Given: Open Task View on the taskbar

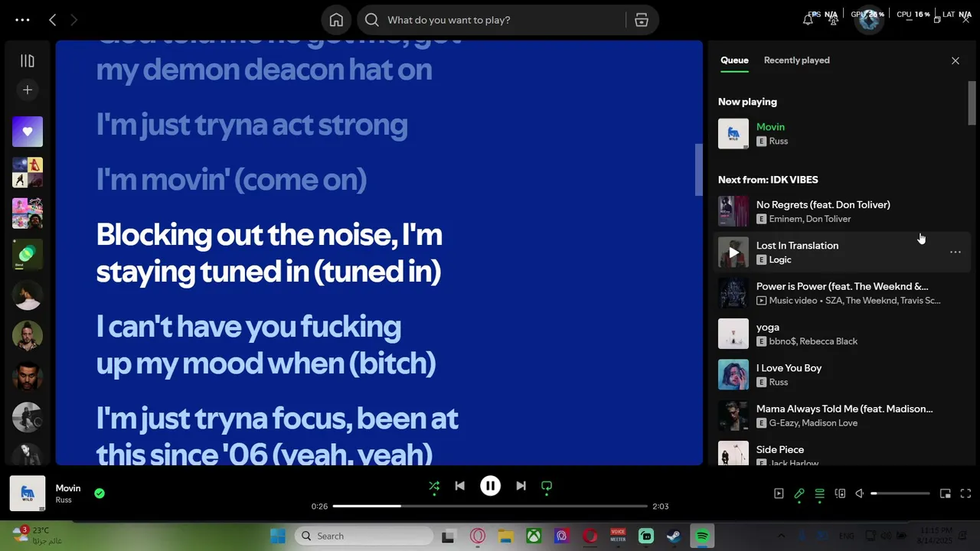Looking at the screenshot, I should tap(448, 536).
